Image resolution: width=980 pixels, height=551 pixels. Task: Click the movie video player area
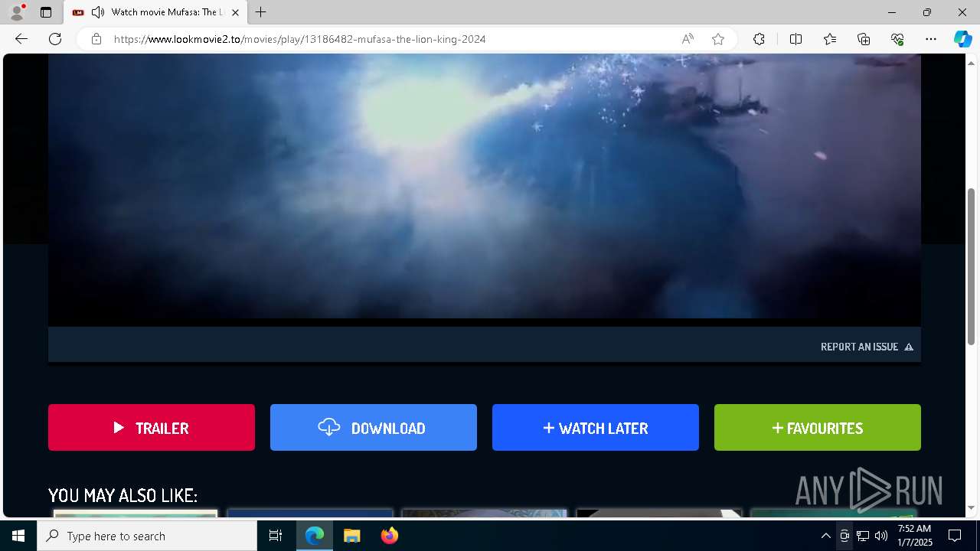(485, 190)
